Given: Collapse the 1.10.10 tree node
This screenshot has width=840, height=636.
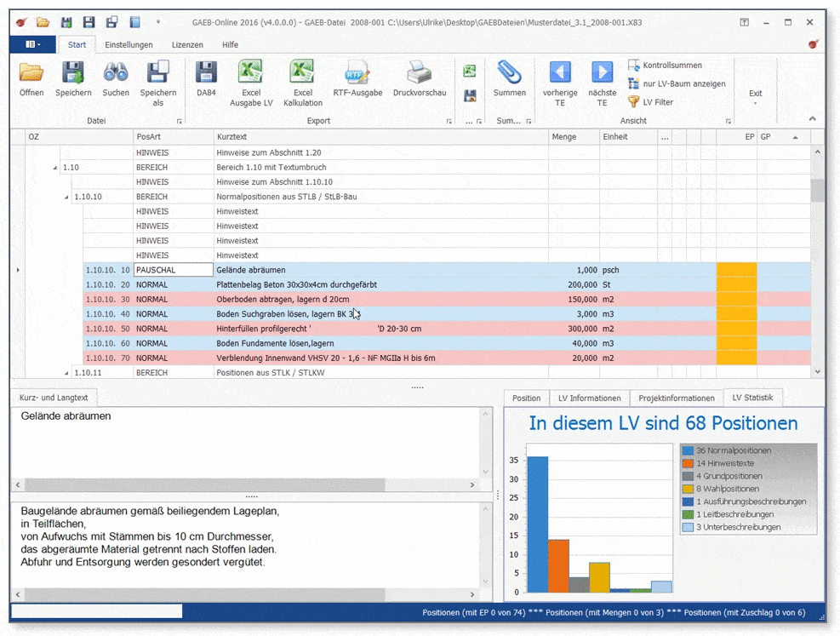Looking at the screenshot, I should click(68, 197).
